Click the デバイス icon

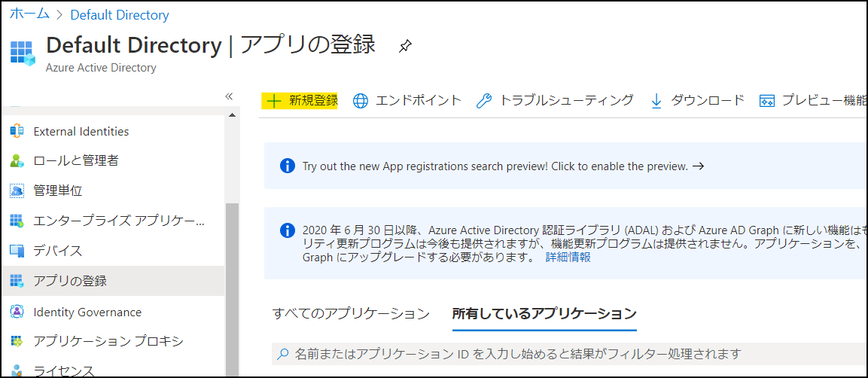17,251
